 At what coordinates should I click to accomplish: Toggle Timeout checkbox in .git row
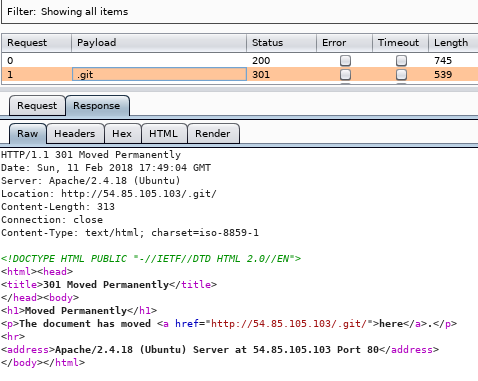tap(401, 74)
